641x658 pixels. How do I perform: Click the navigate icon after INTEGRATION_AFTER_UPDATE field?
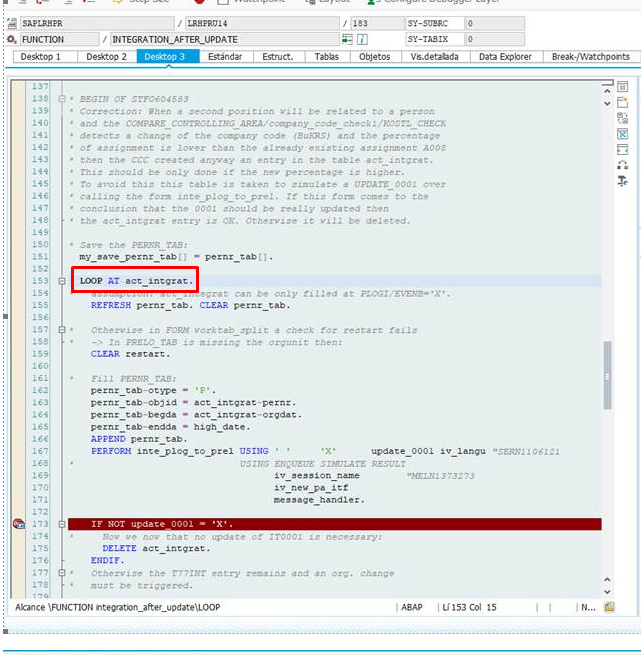[347, 39]
